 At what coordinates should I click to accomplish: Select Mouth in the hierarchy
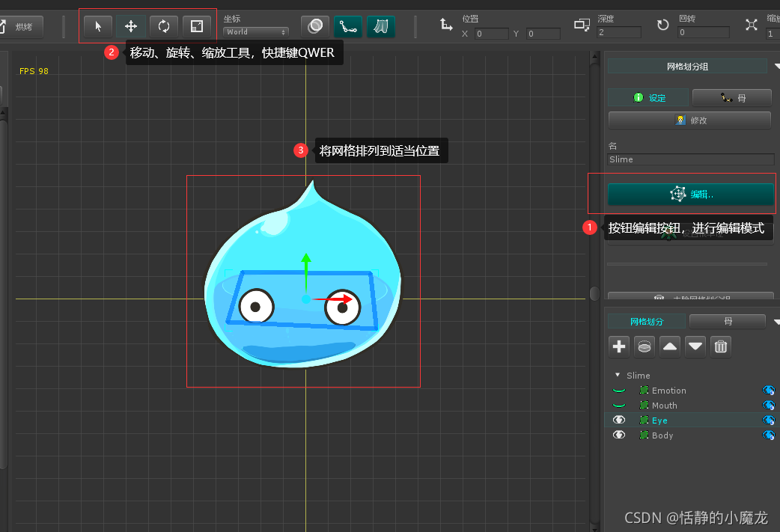pos(664,406)
